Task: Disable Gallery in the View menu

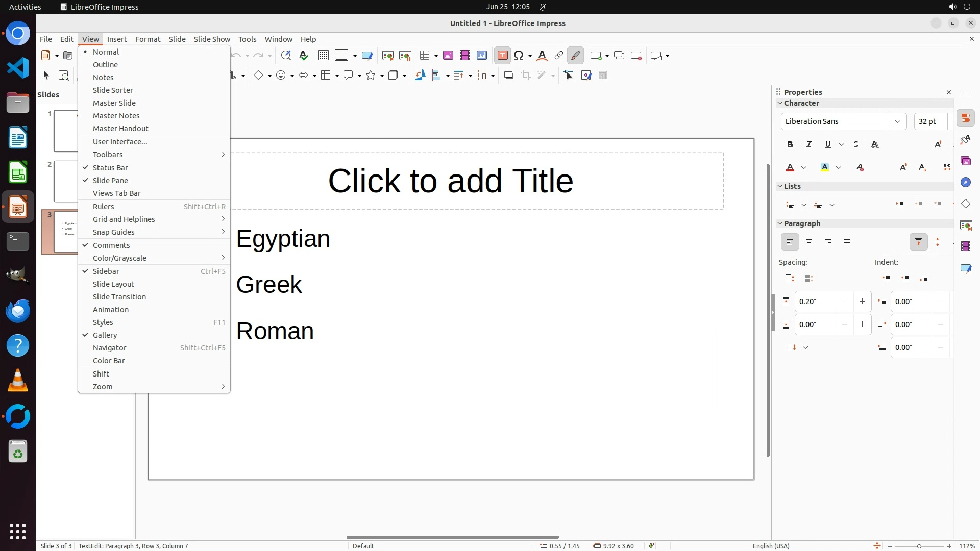Action: click(105, 335)
